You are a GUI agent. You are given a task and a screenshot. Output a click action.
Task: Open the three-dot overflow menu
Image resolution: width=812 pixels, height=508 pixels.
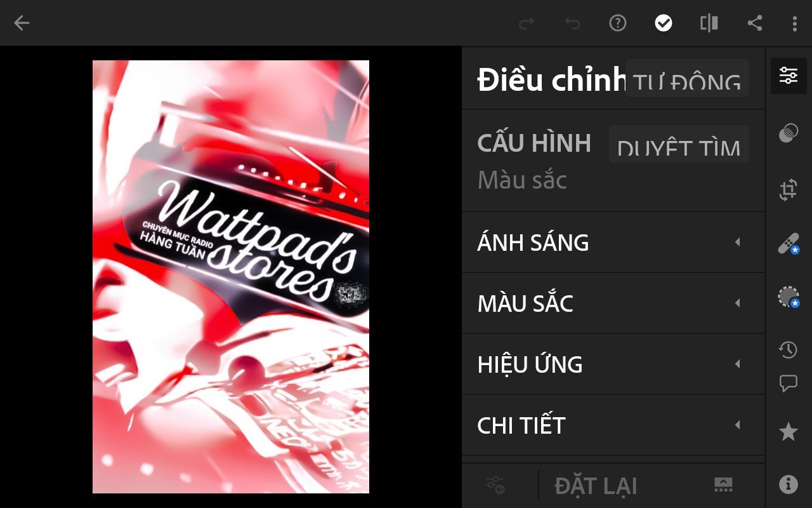pos(794,23)
